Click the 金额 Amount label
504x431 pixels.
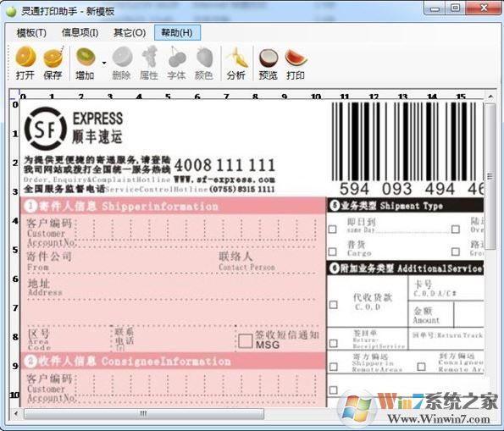tap(427, 315)
